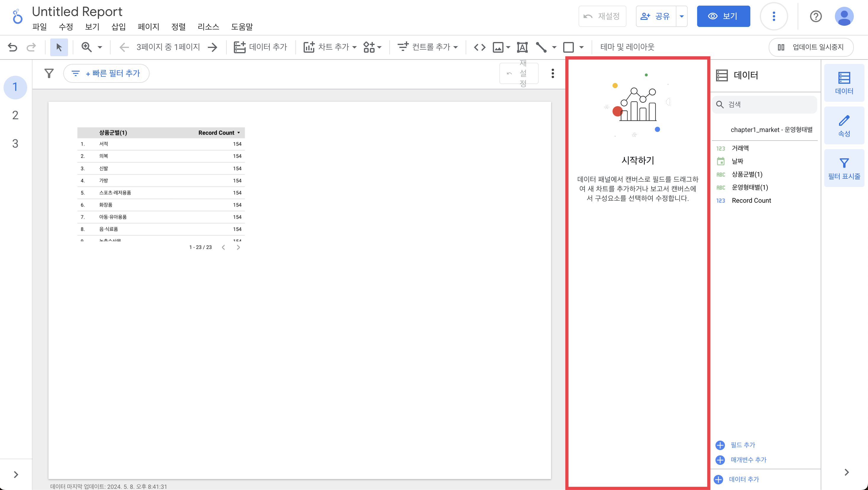
Task: Pause updates with 업데이트 일시중지 toggle
Action: pyautogui.click(x=811, y=47)
